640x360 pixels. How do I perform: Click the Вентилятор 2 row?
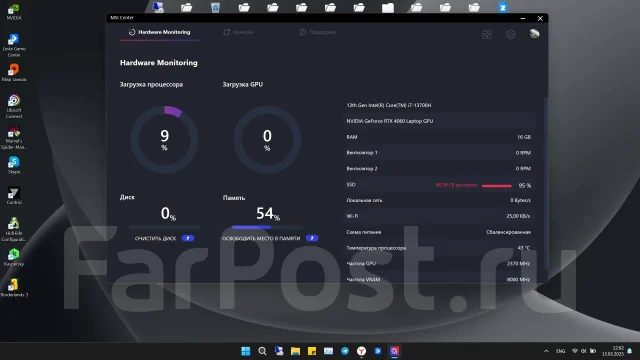[x=439, y=169]
